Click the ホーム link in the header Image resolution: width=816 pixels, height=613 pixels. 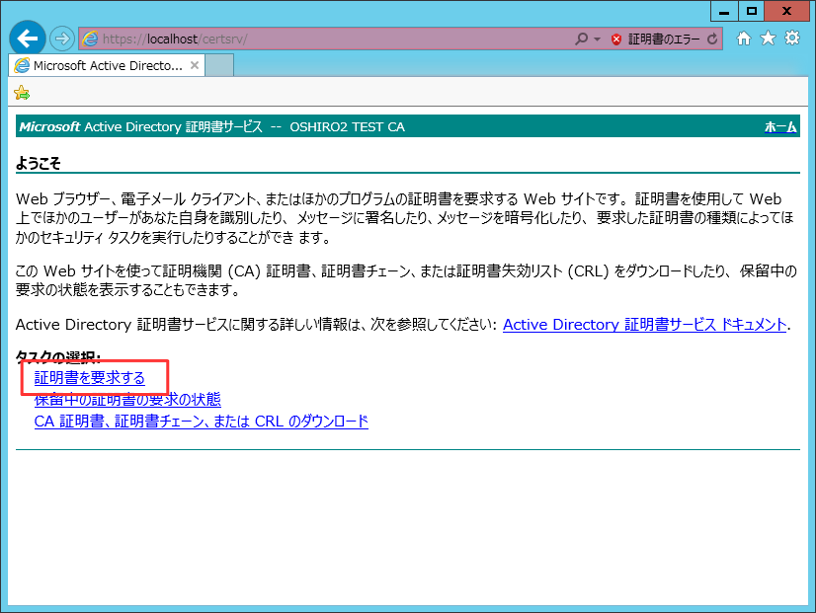(780, 127)
